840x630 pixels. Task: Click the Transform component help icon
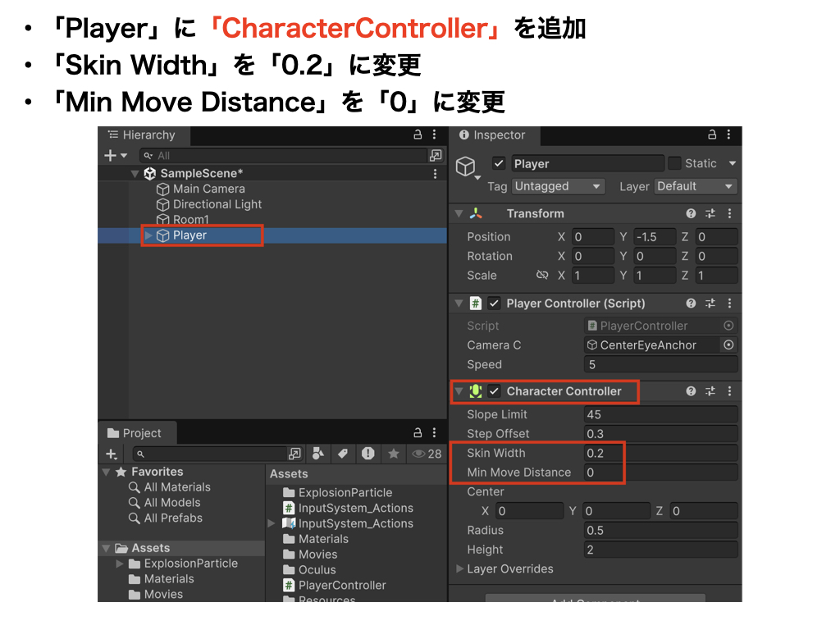691,213
